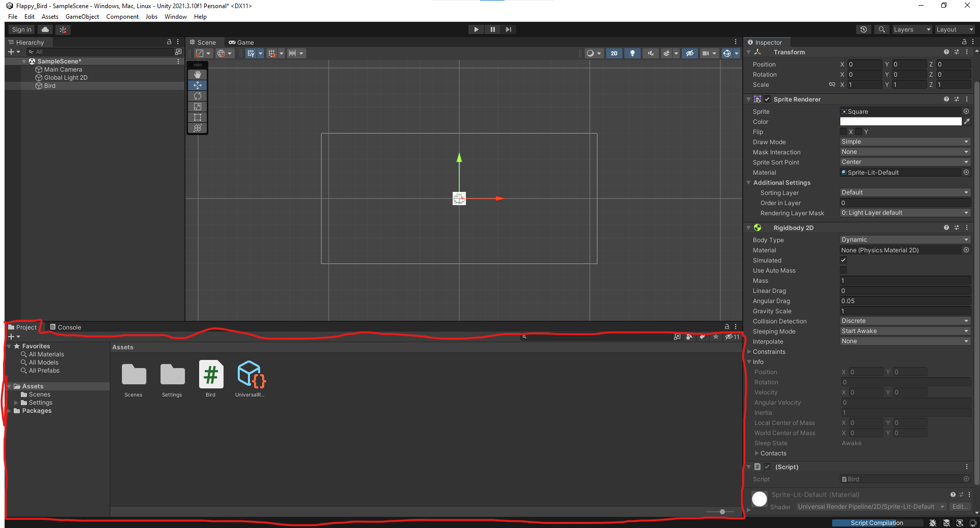Open the UniversalR... asset
This screenshot has width=980, height=528.
click(250, 379)
